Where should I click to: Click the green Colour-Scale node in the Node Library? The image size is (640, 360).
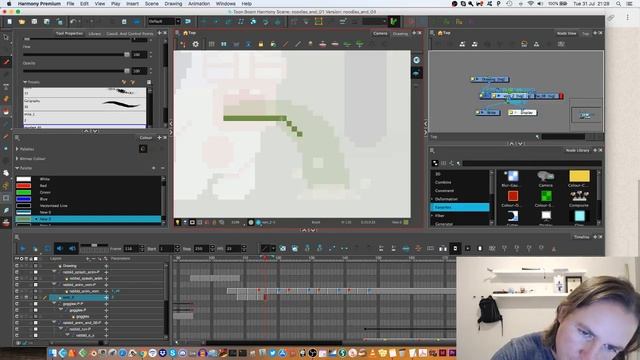point(546,196)
